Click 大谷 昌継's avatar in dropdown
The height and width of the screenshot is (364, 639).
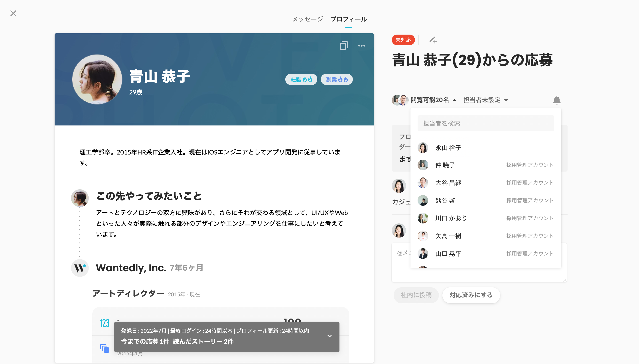[423, 183]
